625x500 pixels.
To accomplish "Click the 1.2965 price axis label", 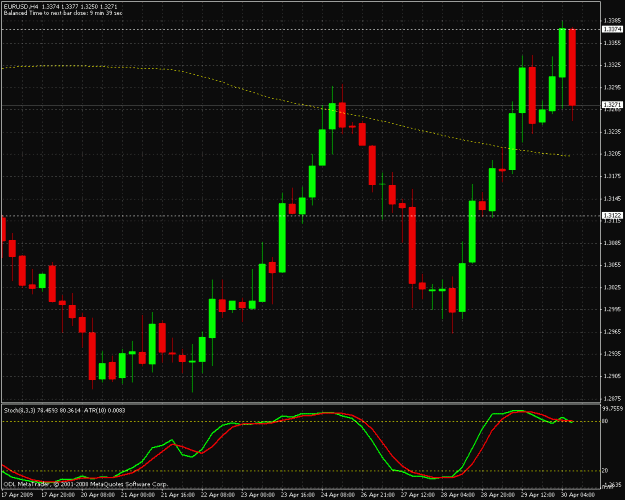I will (x=612, y=331).
